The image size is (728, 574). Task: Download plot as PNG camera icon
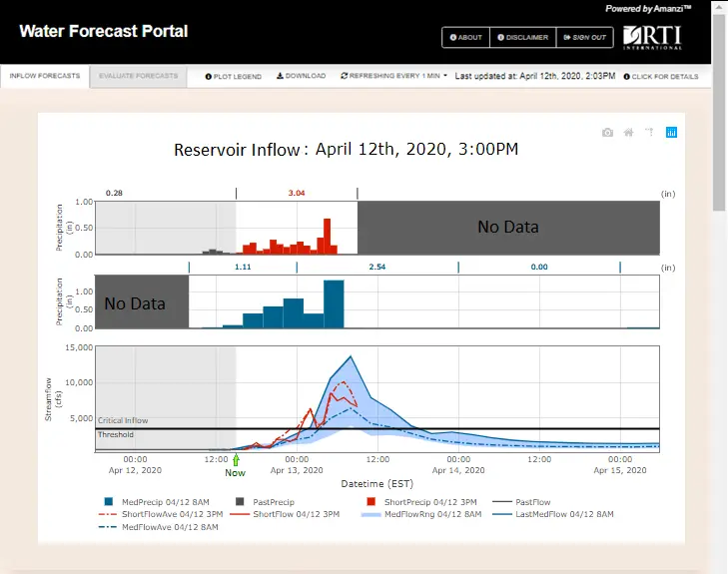pos(607,133)
